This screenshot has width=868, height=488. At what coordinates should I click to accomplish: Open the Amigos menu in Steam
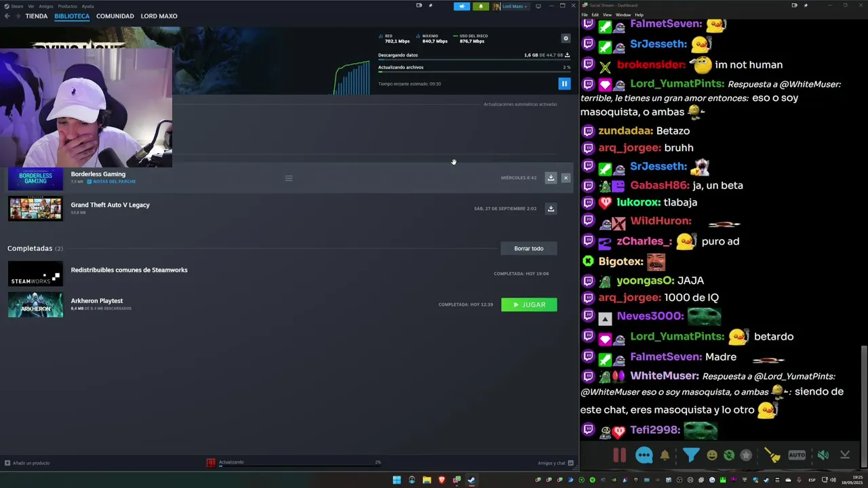[46, 6]
